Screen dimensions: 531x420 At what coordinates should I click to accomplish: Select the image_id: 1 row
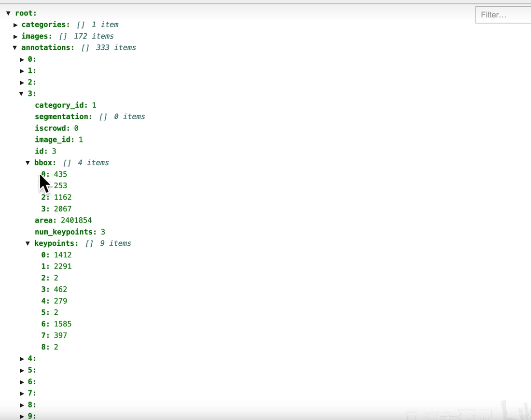pos(58,140)
